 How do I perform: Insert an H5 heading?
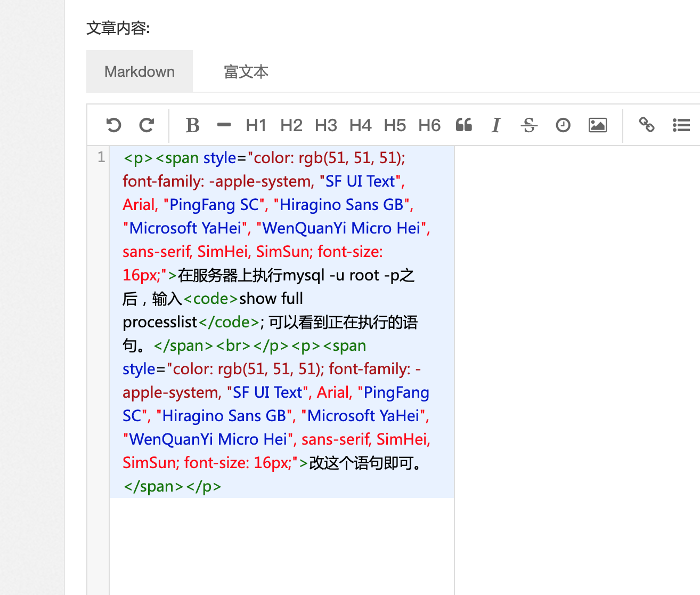pos(395,125)
